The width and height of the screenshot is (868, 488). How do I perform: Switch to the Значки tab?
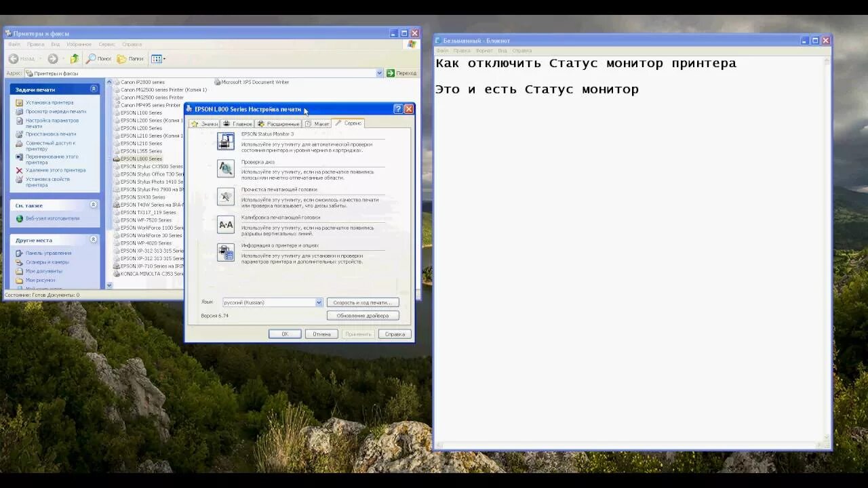204,124
